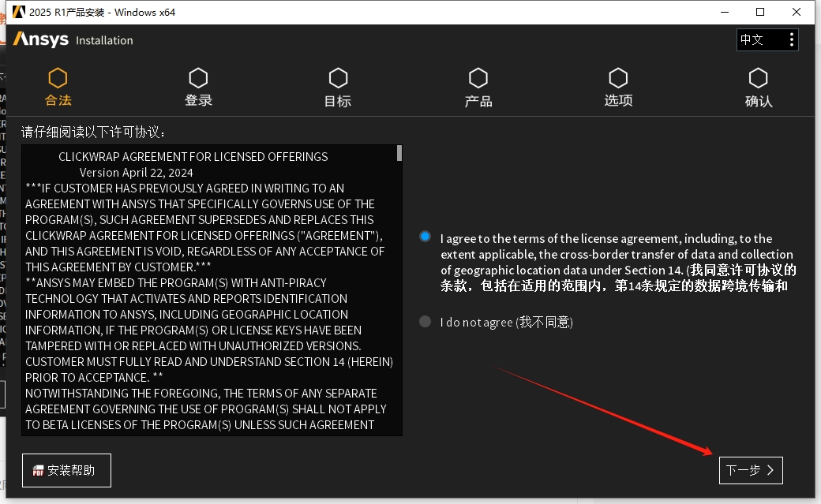Click the 登录 hexagon step icon
The width and height of the screenshot is (821, 504).
(x=197, y=77)
